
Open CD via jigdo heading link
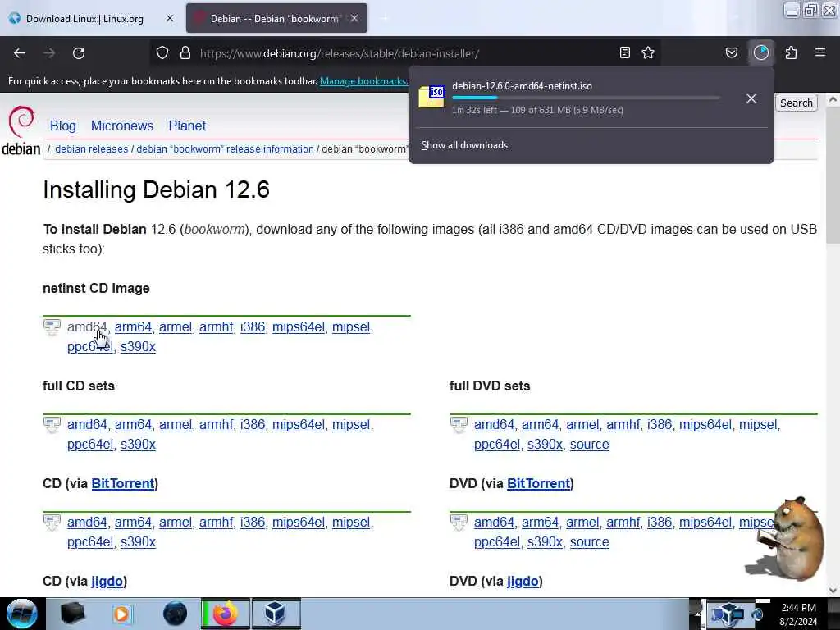(107, 581)
